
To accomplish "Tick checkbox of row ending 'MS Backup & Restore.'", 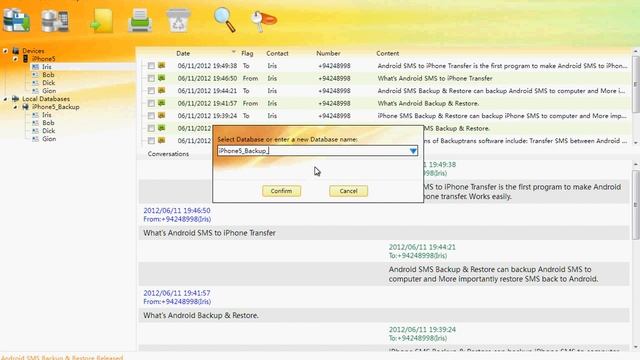I will [x=151, y=128].
